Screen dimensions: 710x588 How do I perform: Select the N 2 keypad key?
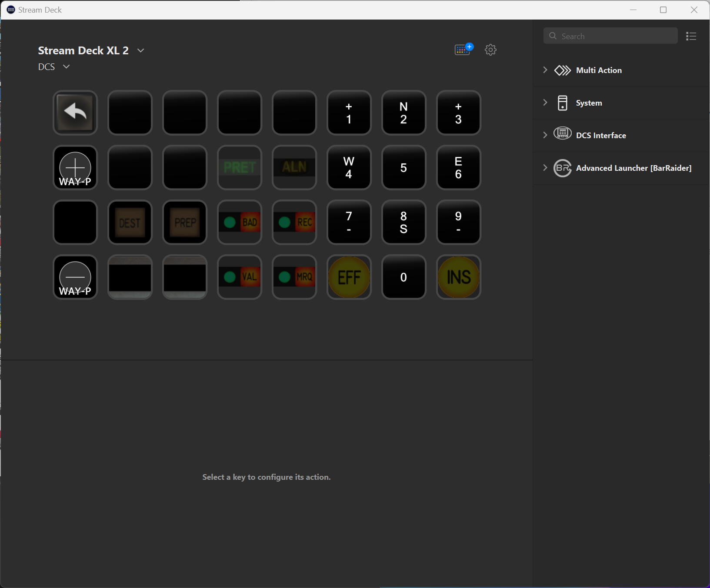coord(404,113)
